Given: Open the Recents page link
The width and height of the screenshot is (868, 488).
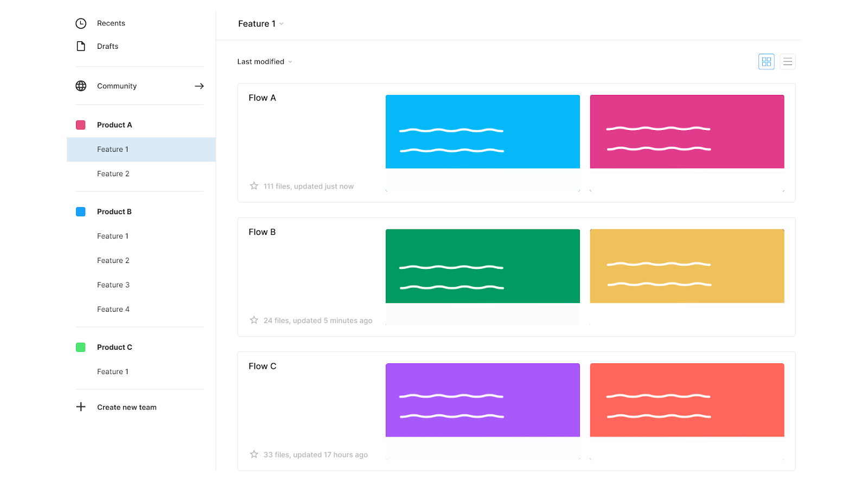Looking at the screenshot, I should (x=111, y=23).
